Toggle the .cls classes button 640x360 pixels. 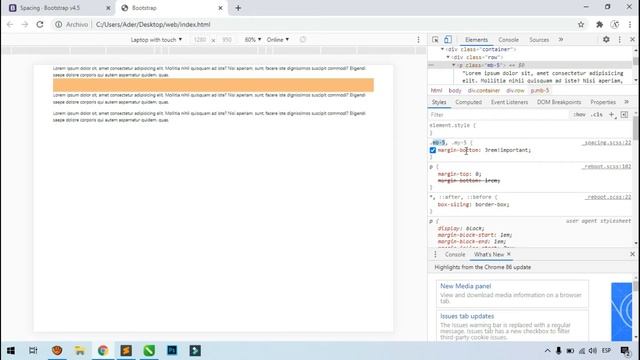[596, 115]
